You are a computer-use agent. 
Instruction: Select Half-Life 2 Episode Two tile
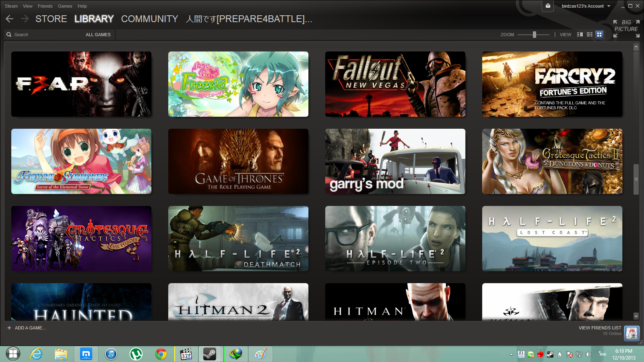coord(395,239)
